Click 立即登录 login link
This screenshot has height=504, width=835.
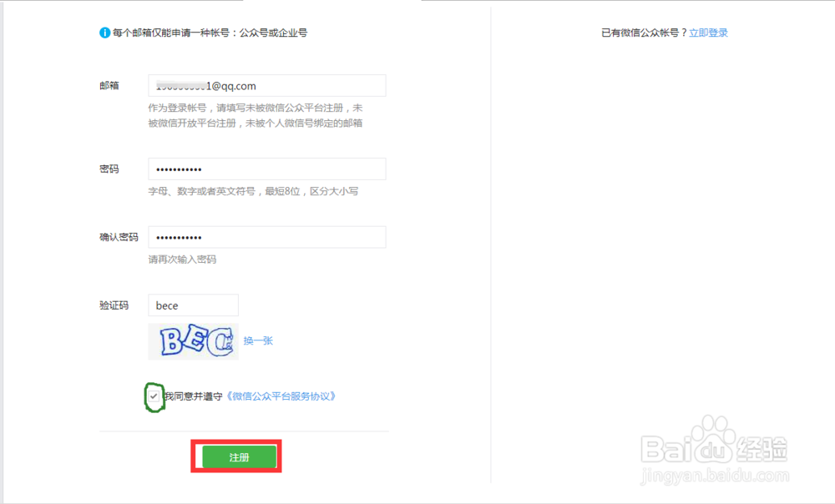(708, 33)
